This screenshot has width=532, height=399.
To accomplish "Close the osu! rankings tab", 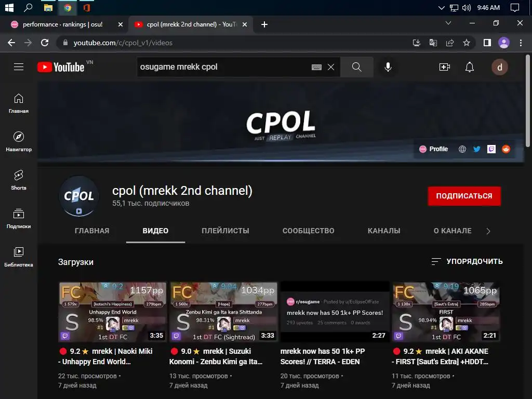I will tap(120, 24).
